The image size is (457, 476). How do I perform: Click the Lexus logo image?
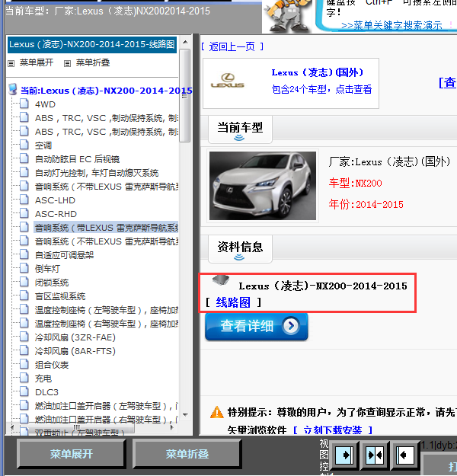228,81
